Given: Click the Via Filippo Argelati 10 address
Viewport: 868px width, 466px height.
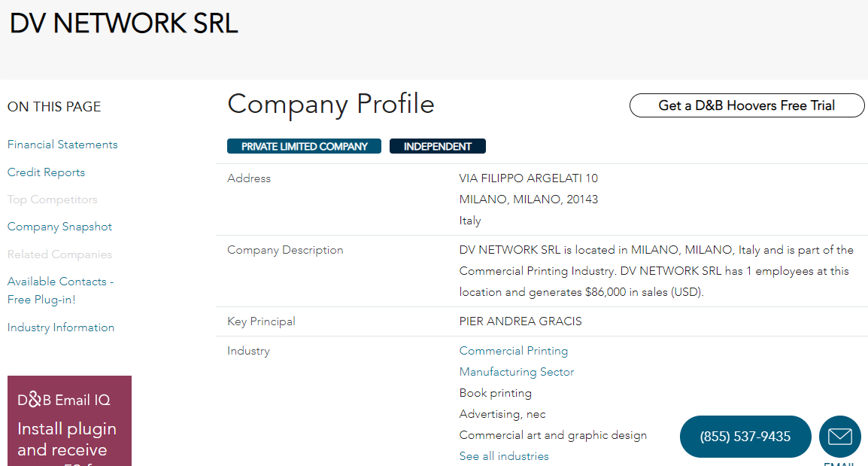Looking at the screenshot, I should (528, 178).
